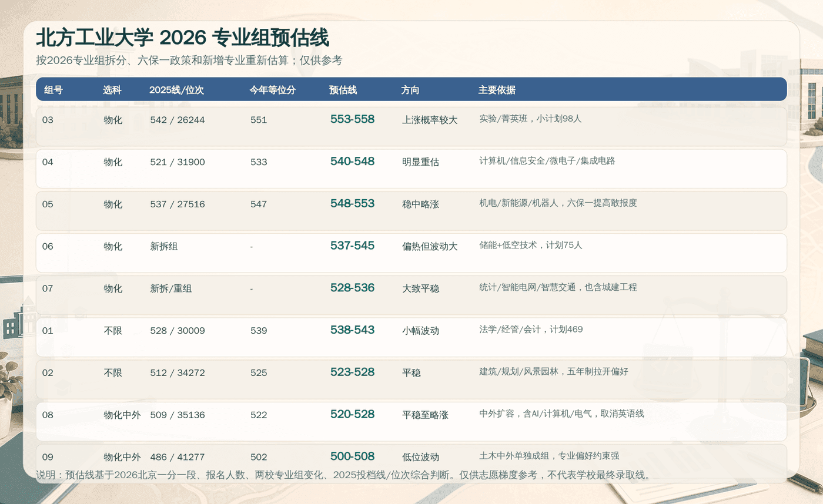Click the title 北方工业大学 2026 专业组预估线
The height and width of the screenshot is (504, 823).
pyautogui.click(x=182, y=38)
